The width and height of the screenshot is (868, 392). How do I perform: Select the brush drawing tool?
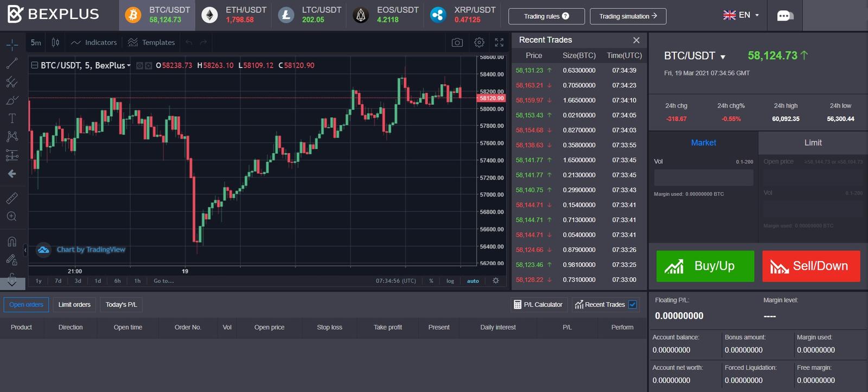click(12, 100)
